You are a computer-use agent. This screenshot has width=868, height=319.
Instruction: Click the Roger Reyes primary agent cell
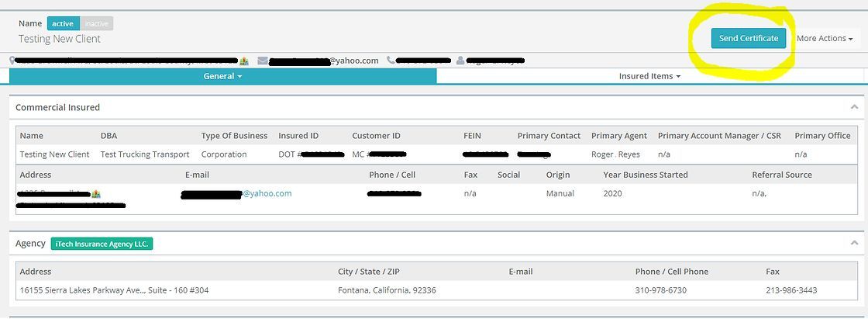coord(614,154)
